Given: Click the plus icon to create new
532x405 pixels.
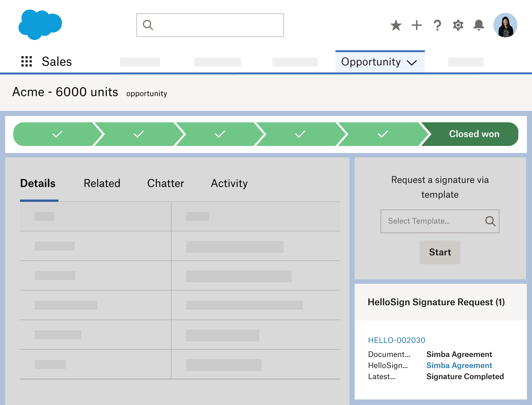Looking at the screenshot, I should (416, 25).
